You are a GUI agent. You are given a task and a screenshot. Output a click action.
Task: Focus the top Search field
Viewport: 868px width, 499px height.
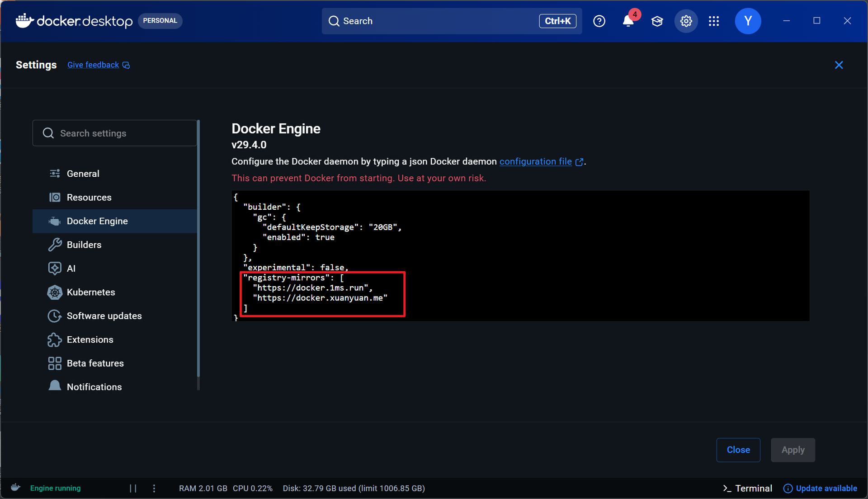(452, 21)
